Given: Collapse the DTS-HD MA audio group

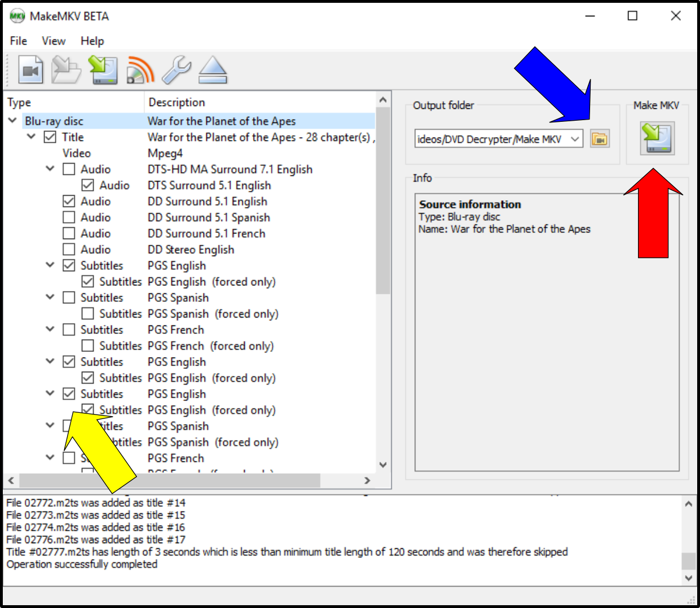Looking at the screenshot, I should pyautogui.click(x=50, y=169).
